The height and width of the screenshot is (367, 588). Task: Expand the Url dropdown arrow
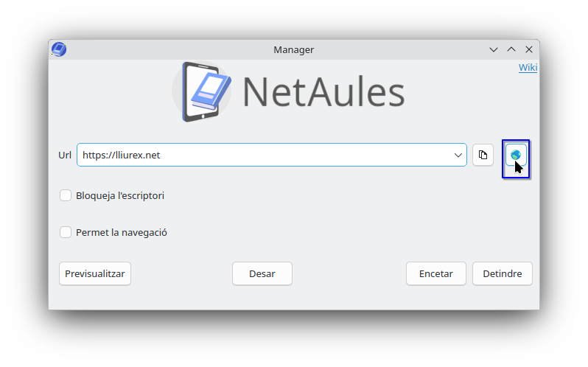[458, 155]
